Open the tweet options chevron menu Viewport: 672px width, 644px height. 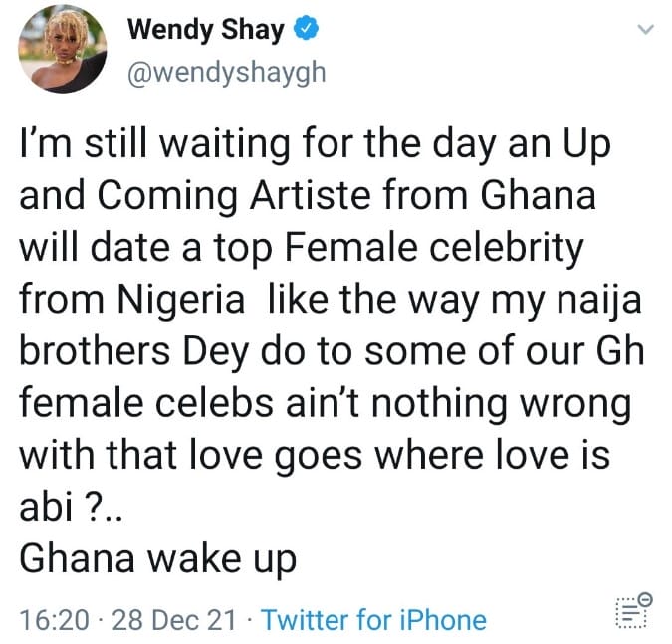pyautogui.click(x=646, y=31)
